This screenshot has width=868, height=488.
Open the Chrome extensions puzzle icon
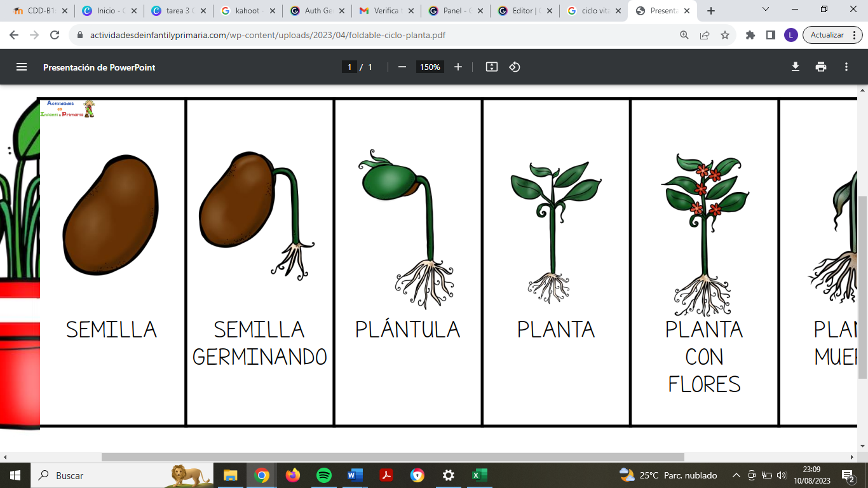[750, 35]
